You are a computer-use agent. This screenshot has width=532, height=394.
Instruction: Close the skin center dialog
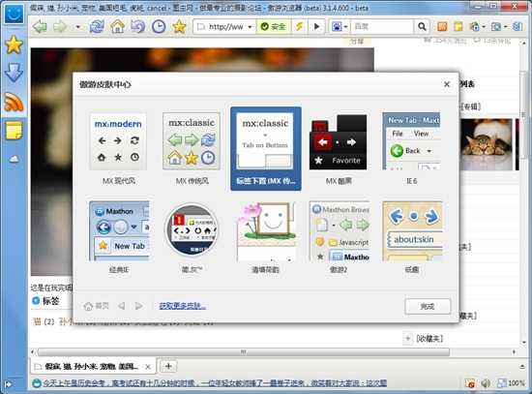[x=447, y=84]
